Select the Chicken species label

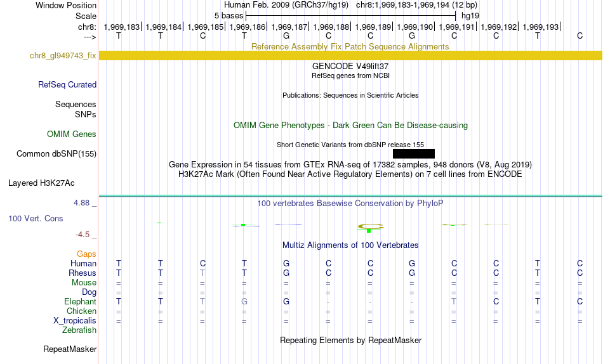pos(81,311)
